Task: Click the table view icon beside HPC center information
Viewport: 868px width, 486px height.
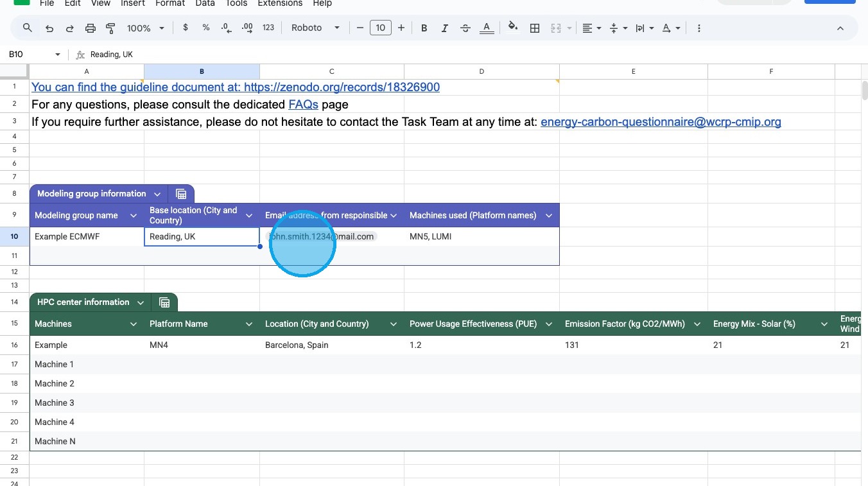Action: pos(164,302)
